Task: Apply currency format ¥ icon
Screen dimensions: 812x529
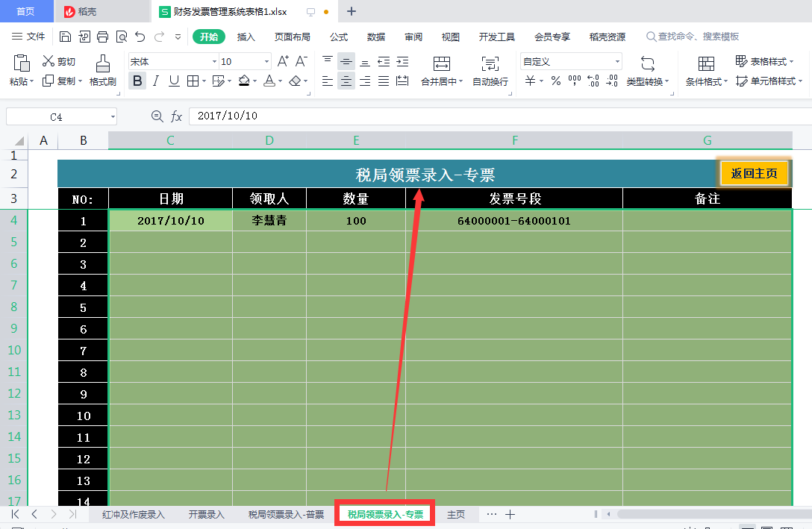Action: pyautogui.click(x=531, y=81)
